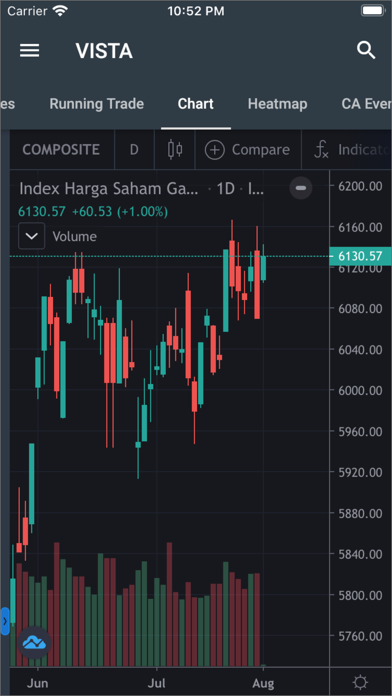The height and width of the screenshot is (696, 392).
Task: Click the Wi-Fi status icon
Action: pos(59,11)
